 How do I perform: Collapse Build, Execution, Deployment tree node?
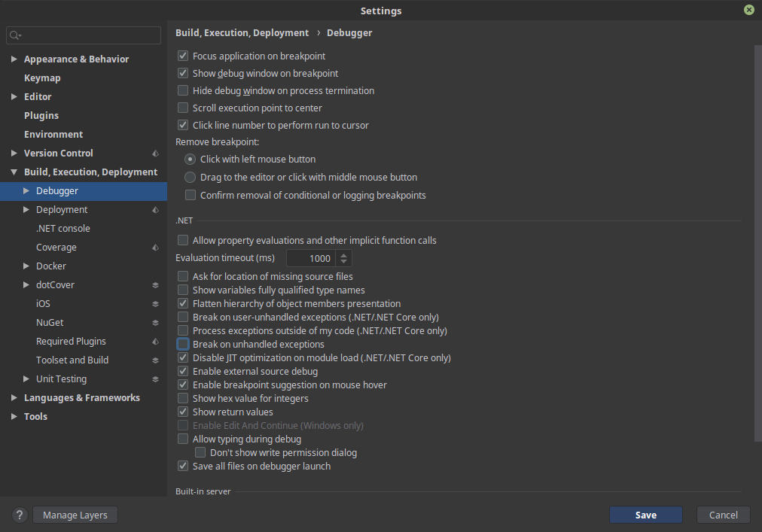point(14,172)
